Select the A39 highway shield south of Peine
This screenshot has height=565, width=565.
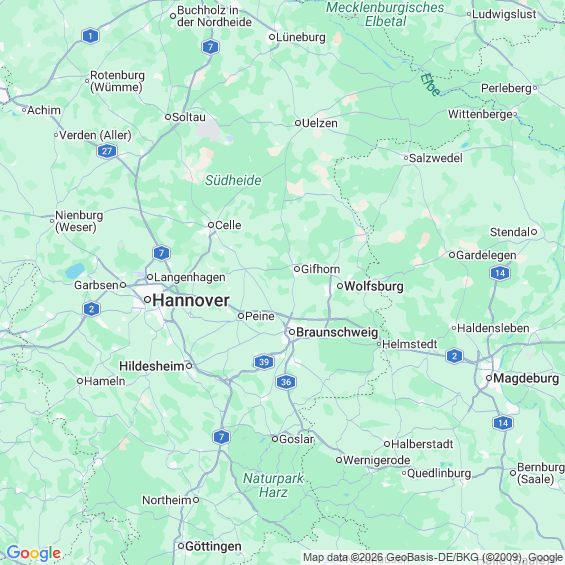(x=264, y=362)
